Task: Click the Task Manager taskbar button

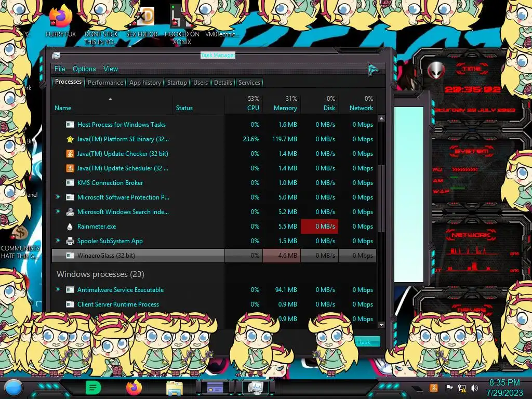Action: [x=256, y=388]
